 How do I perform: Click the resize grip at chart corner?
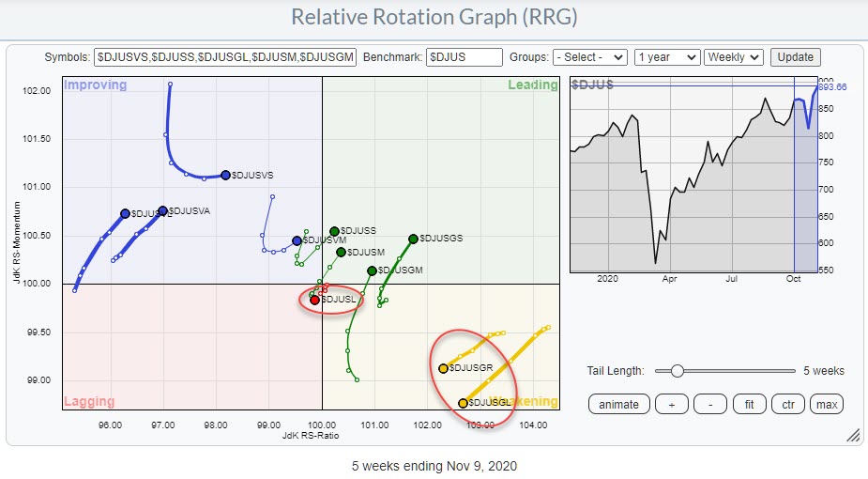point(853,435)
